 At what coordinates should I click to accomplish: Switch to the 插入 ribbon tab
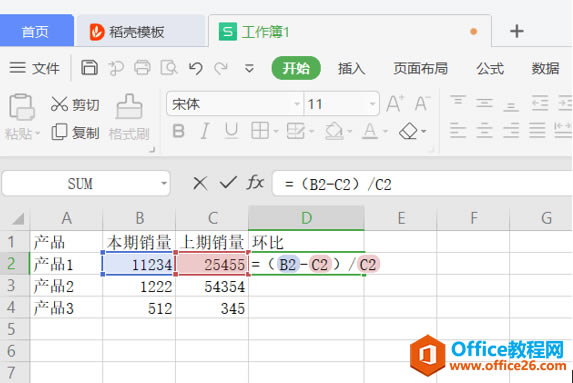coord(352,68)
